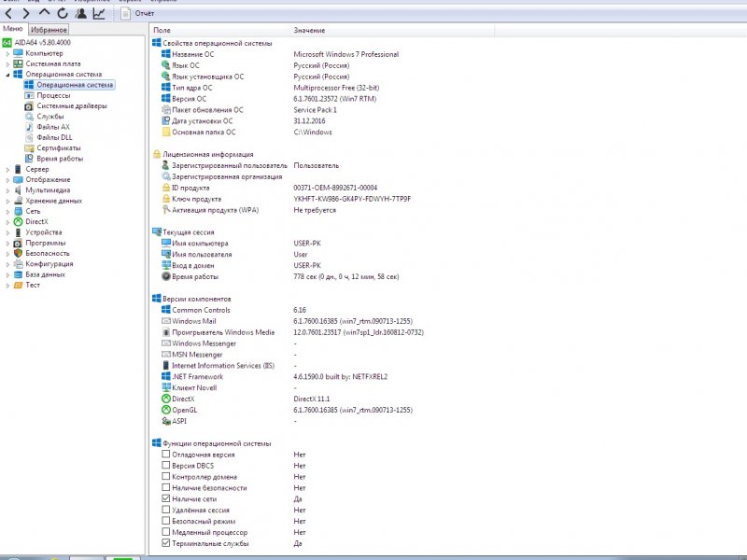Viewport: 747px width, 560px height.
Task: Select the OpenGL row
Action: pyautogui.click(x=288, y=410)
